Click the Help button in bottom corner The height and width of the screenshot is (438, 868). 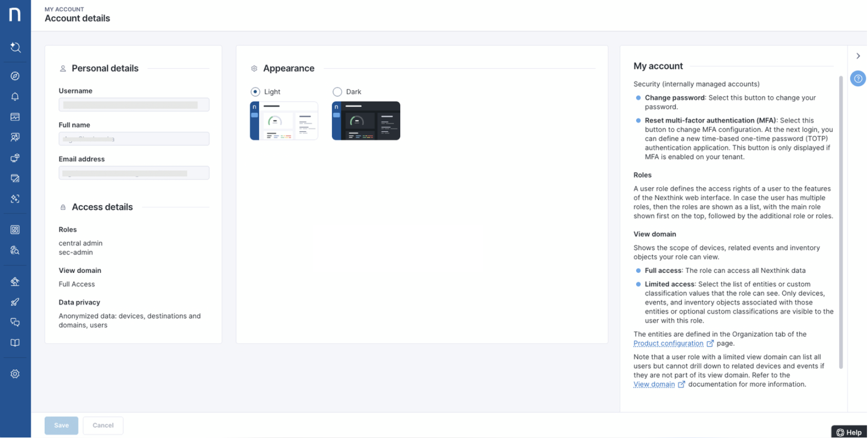pos(849,432)
